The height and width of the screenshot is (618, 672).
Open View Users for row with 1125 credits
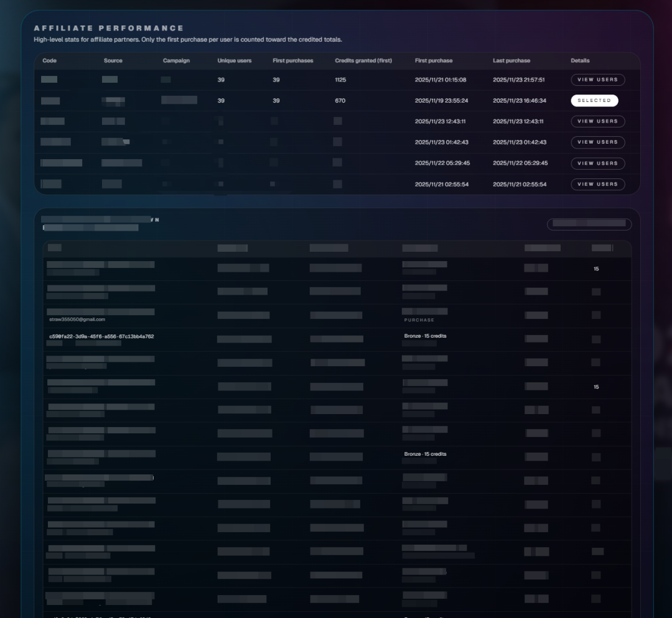[x=597, y=80]
